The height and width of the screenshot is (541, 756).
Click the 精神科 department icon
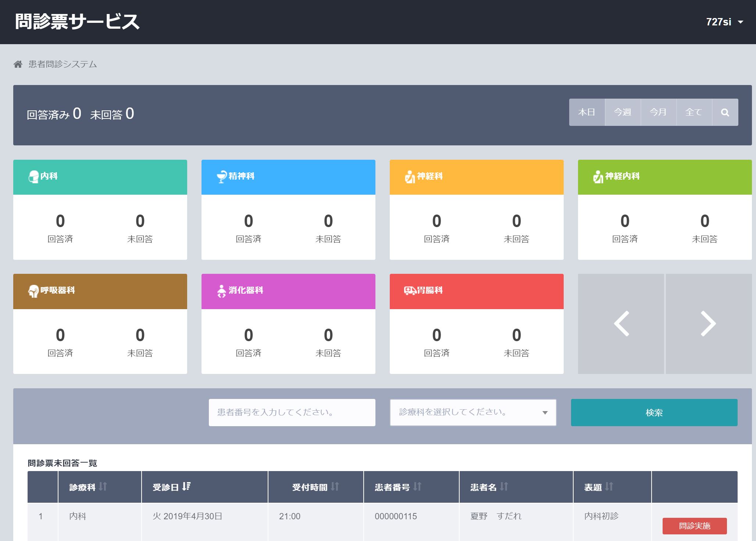[x=222, y=177]
